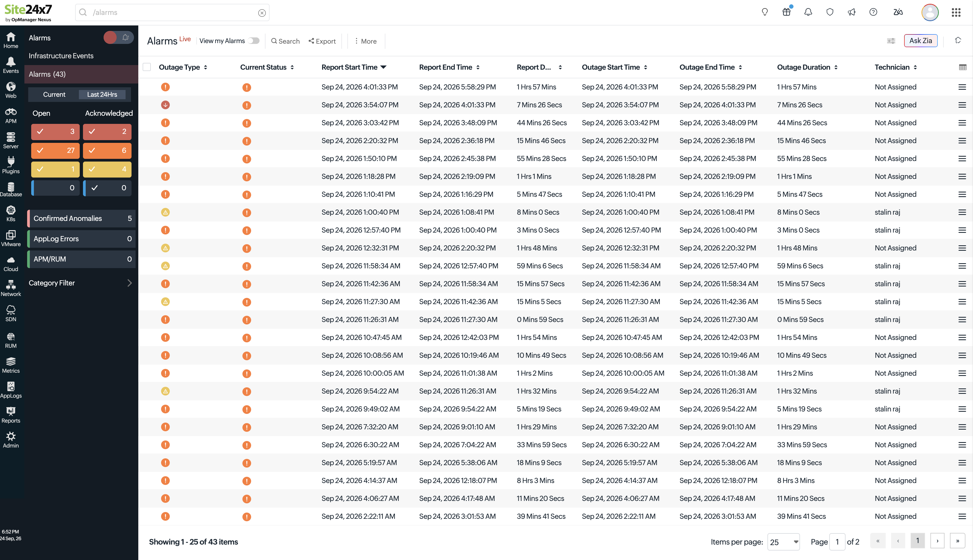This screenshot has width=973, height=560.
Task: Switch to the Last 24Hrs tab
Action: [102, 95]
